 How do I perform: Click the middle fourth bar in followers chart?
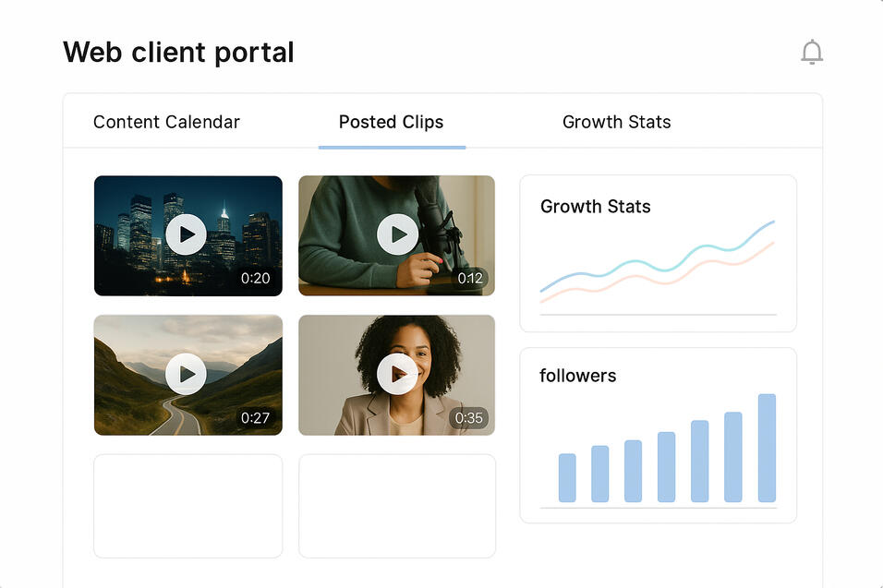tap(666, 467)
